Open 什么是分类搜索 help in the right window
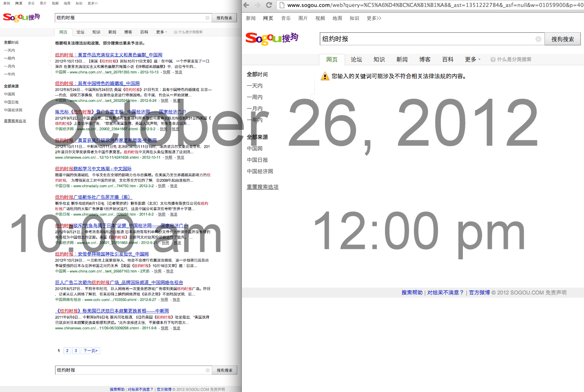Image resolution: width=584 pixels, height=392 pixels. click(x=511, y=60)
